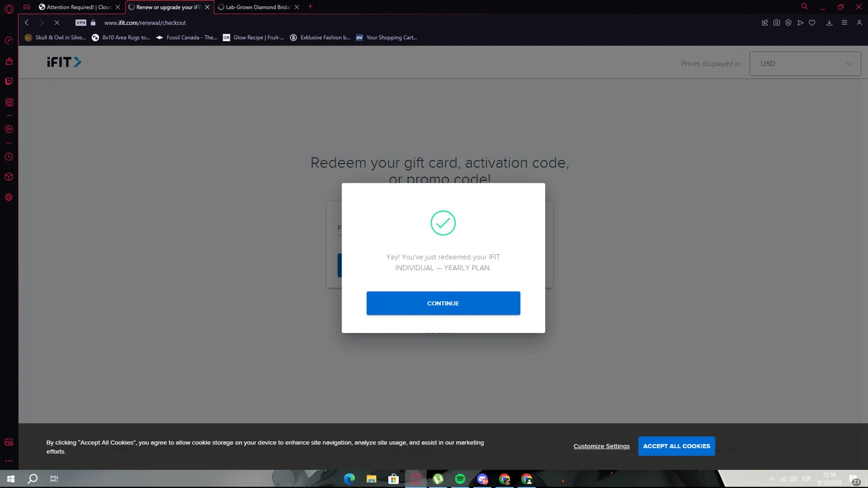Go back to previous page
868x488 pixels.
pyautogui.click(x=27, y=23)
